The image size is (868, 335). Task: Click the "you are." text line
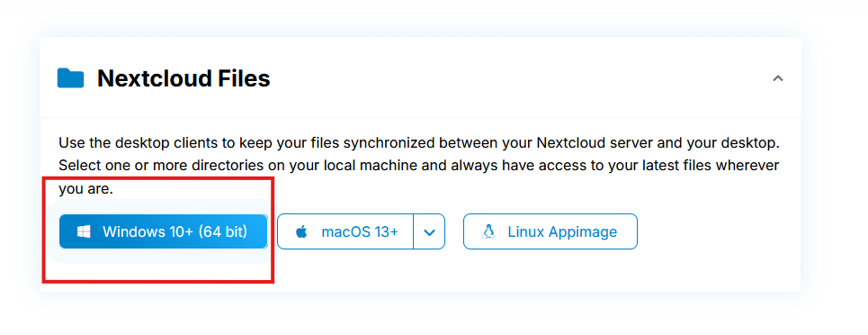(x=85, y=189)
